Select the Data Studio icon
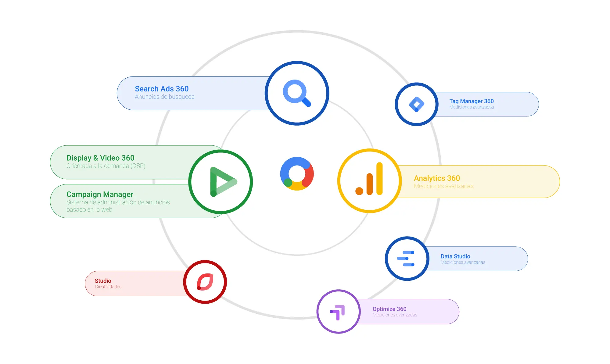610x364 pixels. tap(406, 259)
